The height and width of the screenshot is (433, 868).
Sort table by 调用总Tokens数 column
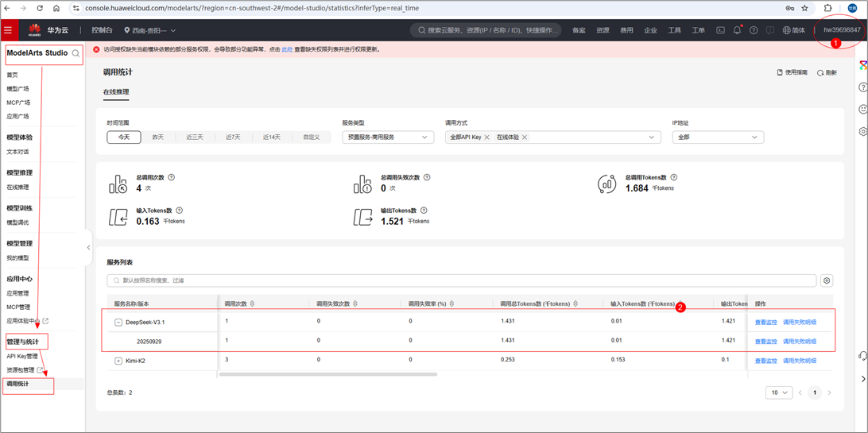(x=576, y=303)
